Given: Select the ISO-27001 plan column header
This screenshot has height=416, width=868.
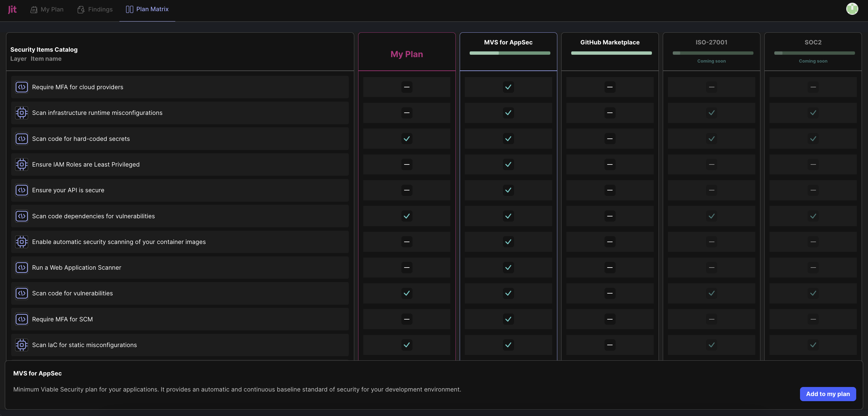Looking at the screenshot, I should tap(711, 42).
